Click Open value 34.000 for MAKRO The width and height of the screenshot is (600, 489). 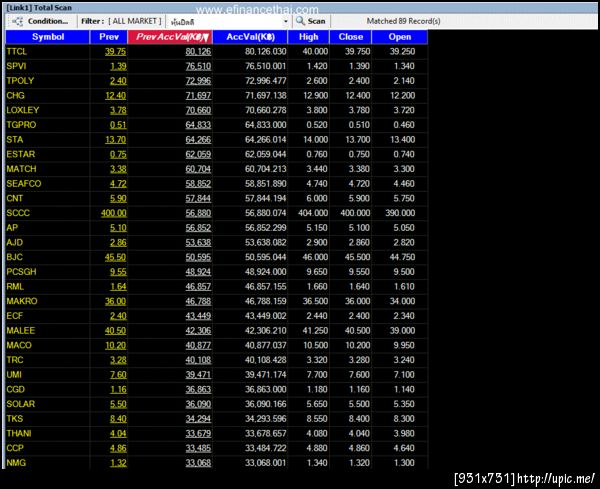pyautogui.click(x=402, y=301)
